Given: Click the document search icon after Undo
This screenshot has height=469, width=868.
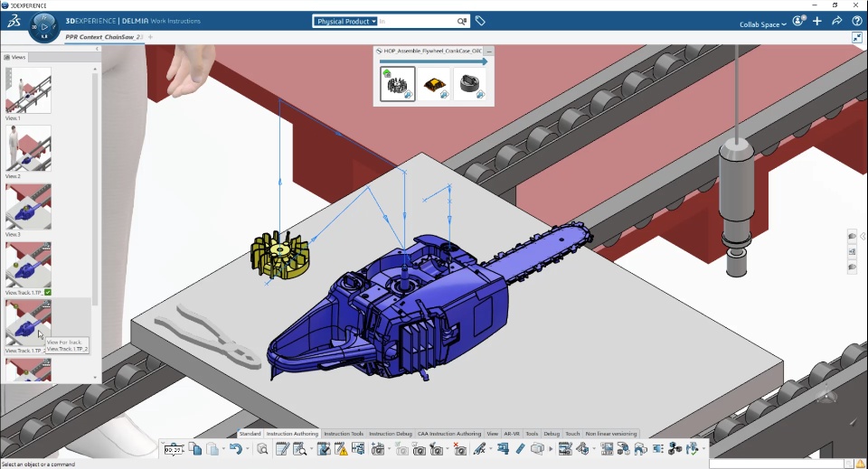Looking at the screenshot, I should 262,449.
